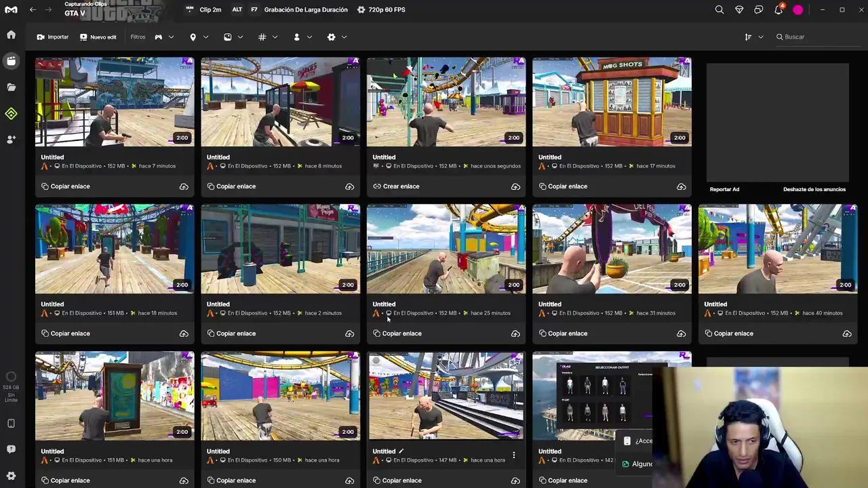The image size is (868, 488).
Task: Upload the 'hace 18 minutos' clip to cloud
Action: pyautogui.click(x=184, y=333)
